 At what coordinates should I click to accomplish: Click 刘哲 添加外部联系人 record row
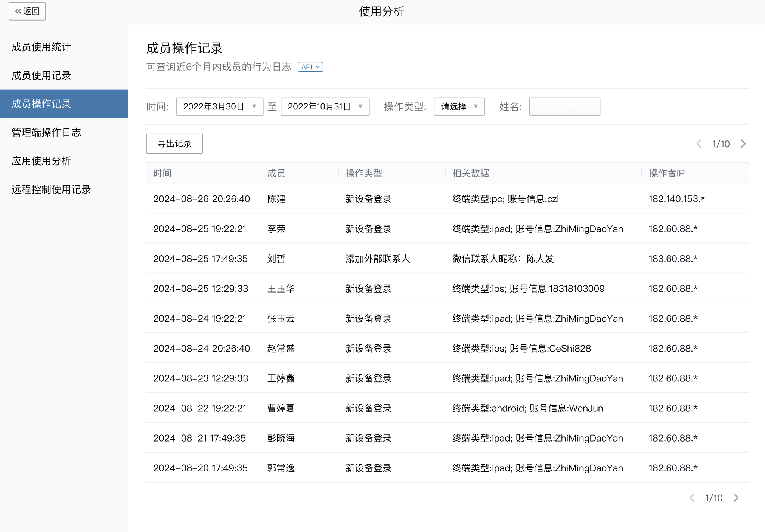377,259
